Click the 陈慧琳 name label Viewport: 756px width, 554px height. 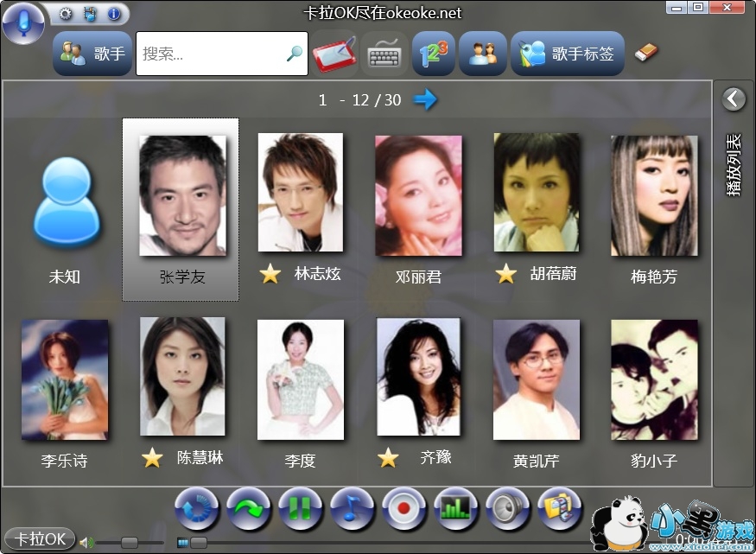click(200, 457)
